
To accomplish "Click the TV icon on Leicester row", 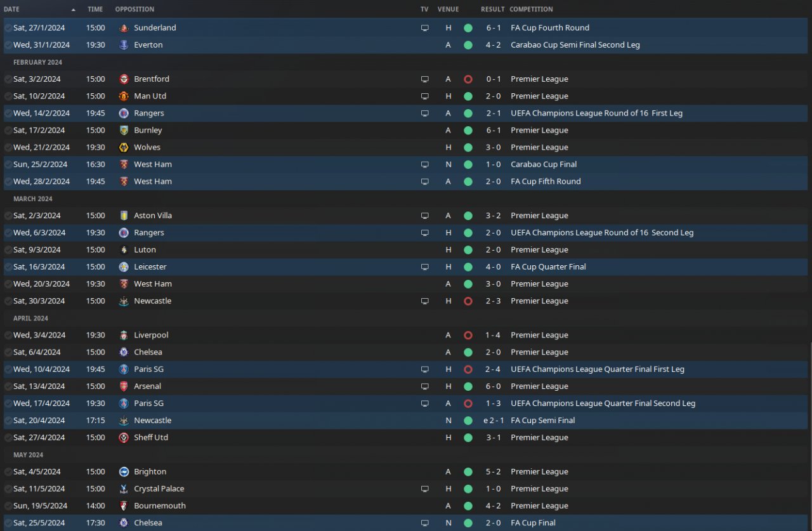I will (x=424, y=267).
